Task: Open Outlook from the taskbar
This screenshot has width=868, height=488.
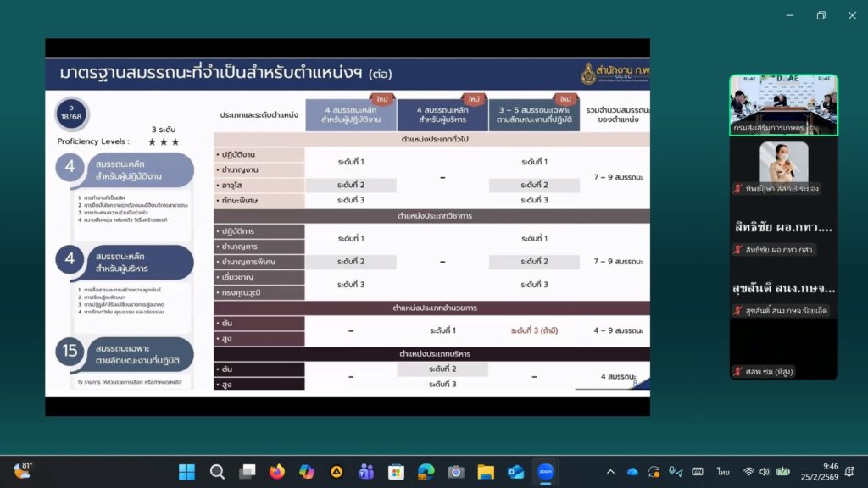Action: coord(515,472)
